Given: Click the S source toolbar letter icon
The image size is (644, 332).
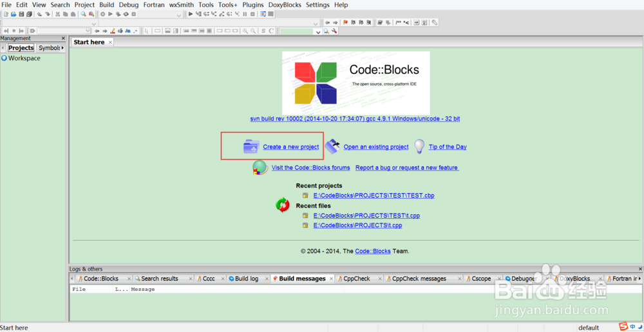Looking at the screenshot, I should pyautogui.click(x=263, y=31).
